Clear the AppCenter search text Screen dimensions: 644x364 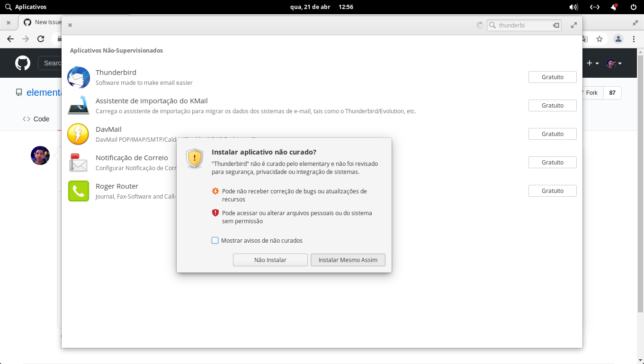coord(556,25)
